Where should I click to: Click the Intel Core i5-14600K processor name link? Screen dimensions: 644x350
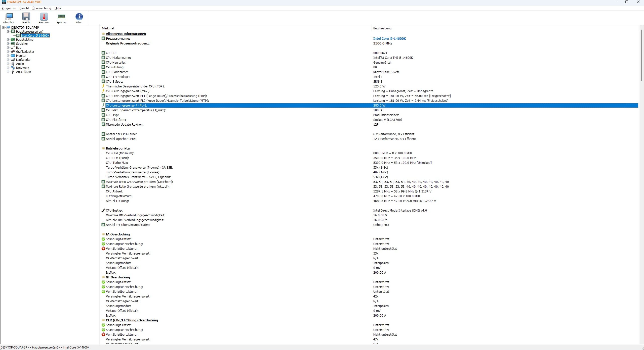[389, 39]
